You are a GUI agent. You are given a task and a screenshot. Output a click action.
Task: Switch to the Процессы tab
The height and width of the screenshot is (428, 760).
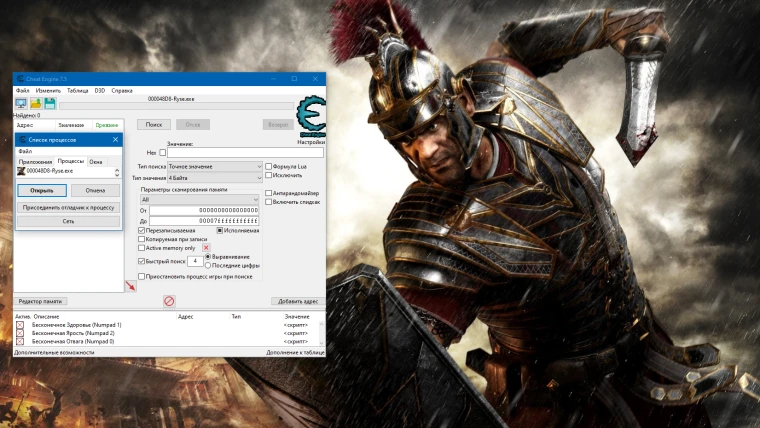click(70, 161)
